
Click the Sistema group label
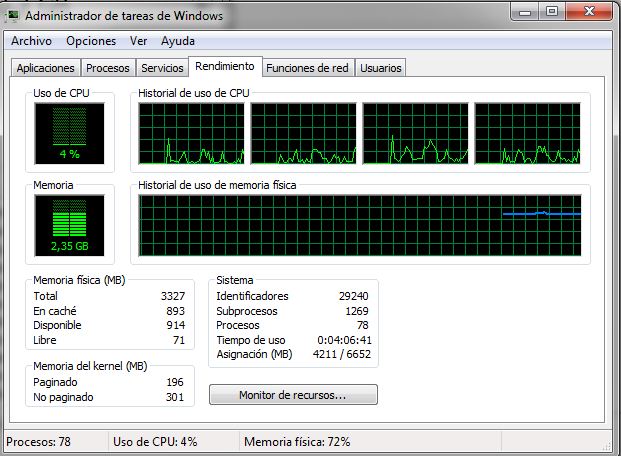235,280
